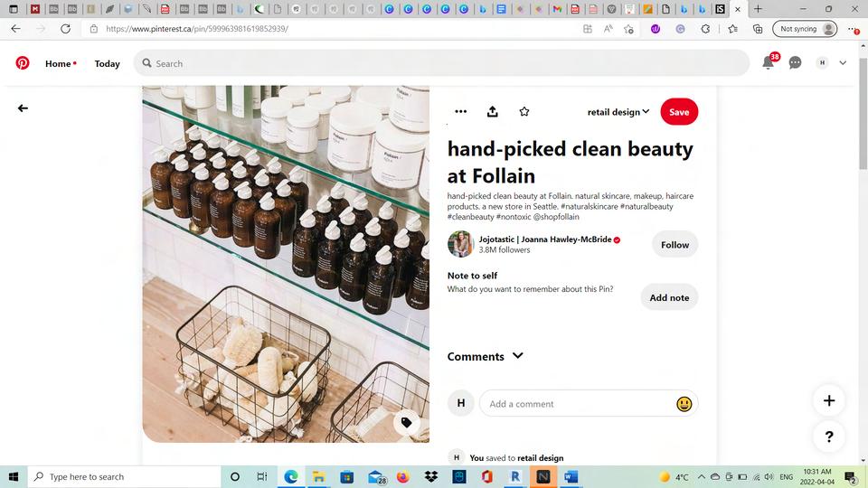Open the Windows Start menu
Viewport: 868px width, 488px height.
[x=14, y=476]
